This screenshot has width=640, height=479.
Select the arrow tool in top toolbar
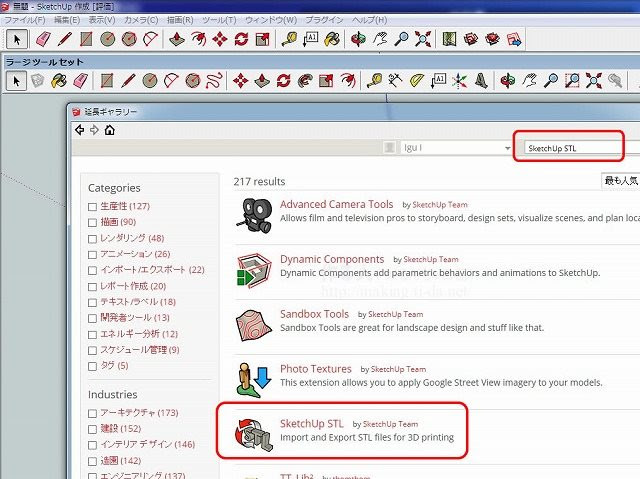coord(17,40)
